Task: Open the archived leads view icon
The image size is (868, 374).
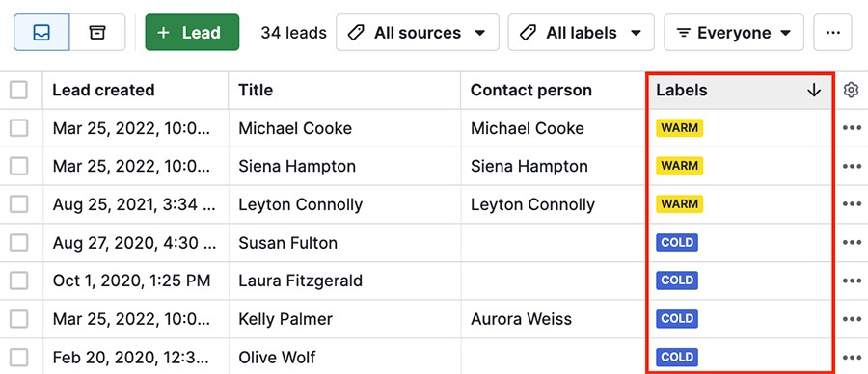Action: coord(96,33)
